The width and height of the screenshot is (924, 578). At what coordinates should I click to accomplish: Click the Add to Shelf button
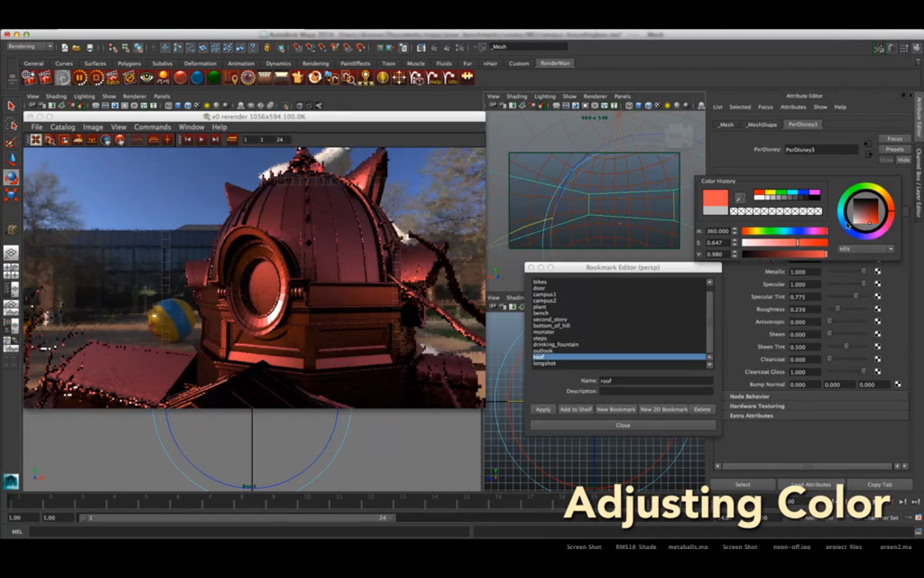point(576,409)
